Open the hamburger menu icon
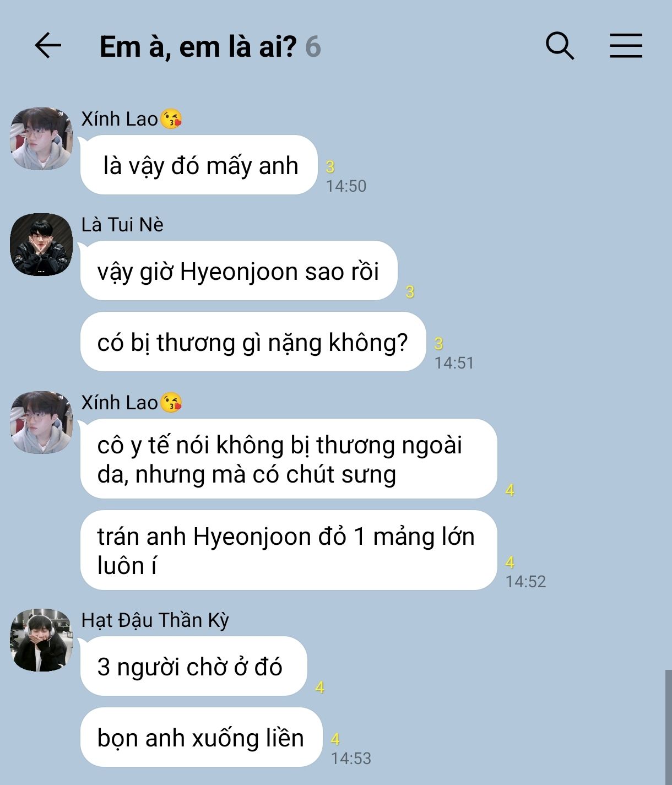Viewport: 672px width, 785px height. (626, 46)
